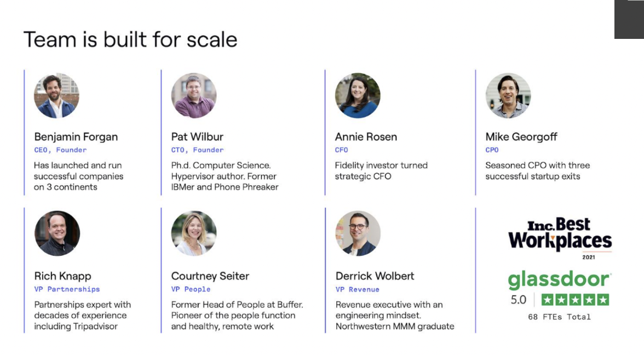Click Mike Georgoff's profile photo

click(508, 96)
